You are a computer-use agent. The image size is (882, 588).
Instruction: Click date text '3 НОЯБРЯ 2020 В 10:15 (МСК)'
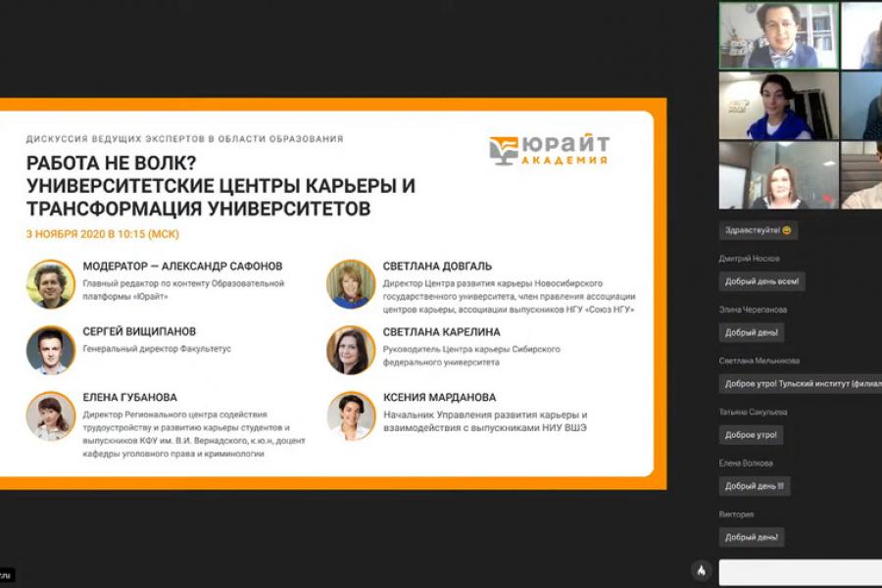[x=102, y=234]
